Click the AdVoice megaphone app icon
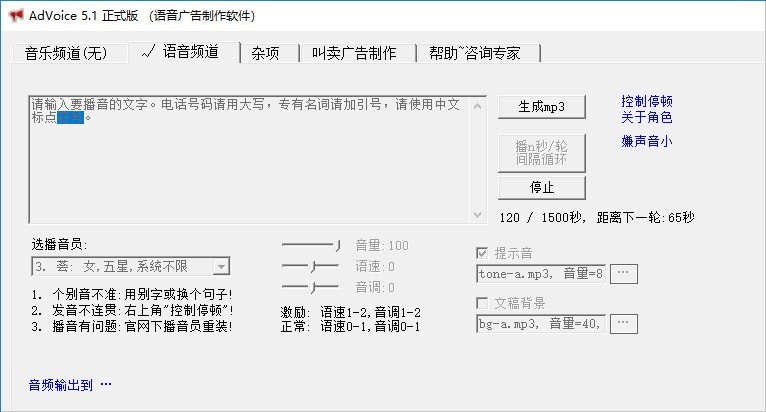Screen dimensions: 766x412 [16, 15]
